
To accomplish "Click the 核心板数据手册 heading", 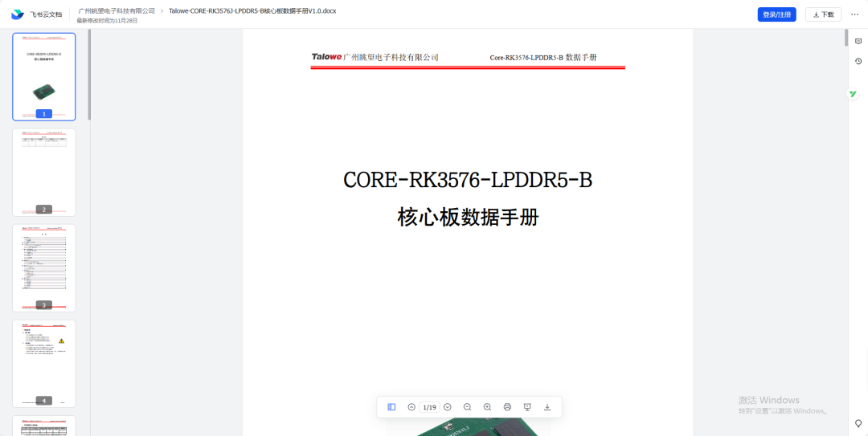I will click(468, 218).
